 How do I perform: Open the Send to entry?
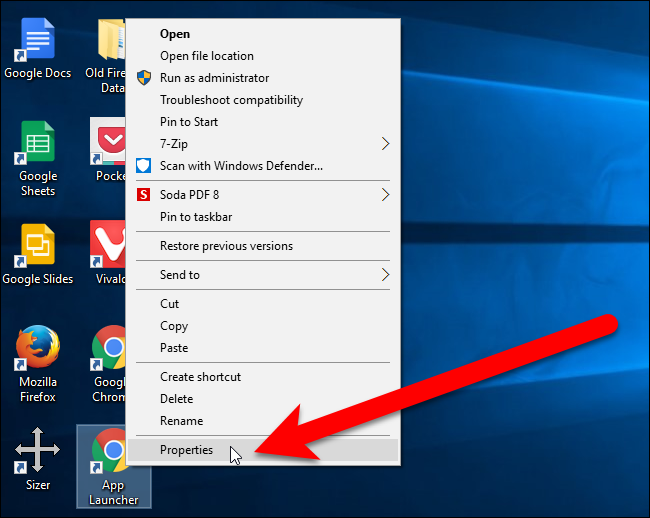point(263,275)
